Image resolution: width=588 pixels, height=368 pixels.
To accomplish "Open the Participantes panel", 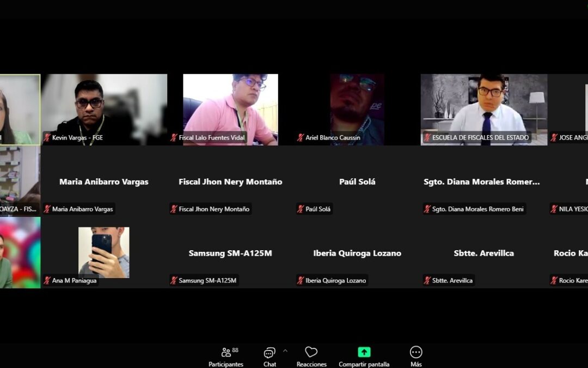I will tap(226, 356).
